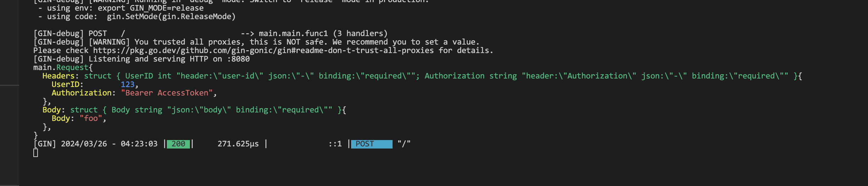Click the main.main.func1 handler text

point(293,34)
